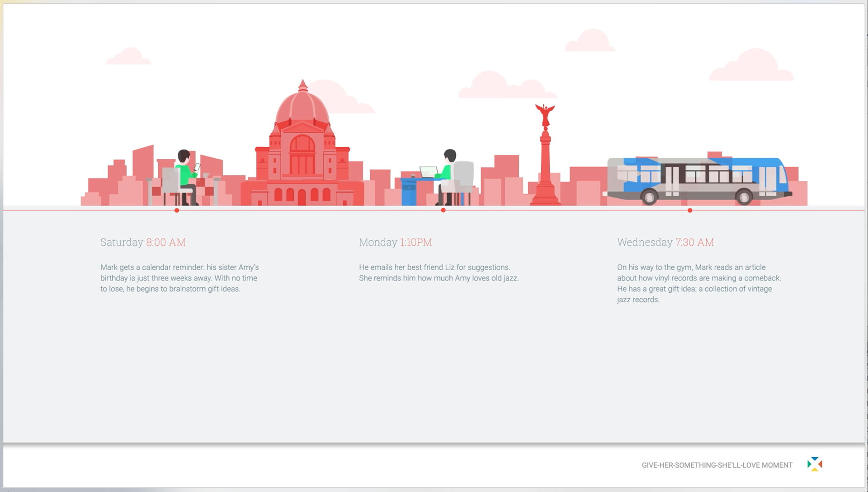Click the colorful arrows logo icon

coord(815,464)
